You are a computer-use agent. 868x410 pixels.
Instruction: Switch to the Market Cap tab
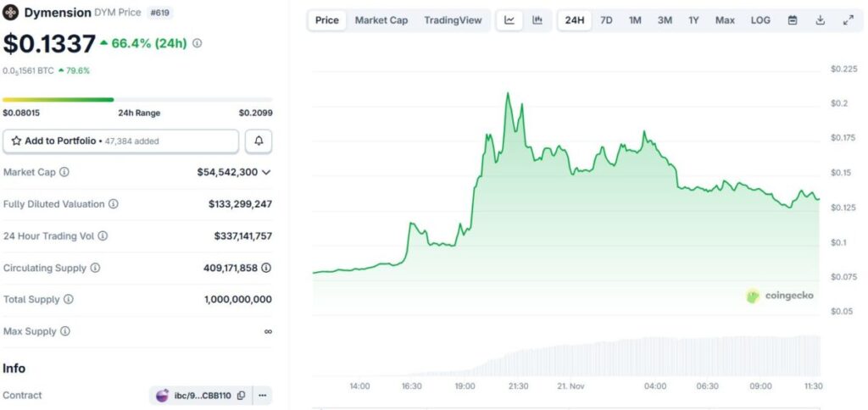(381, 20)
